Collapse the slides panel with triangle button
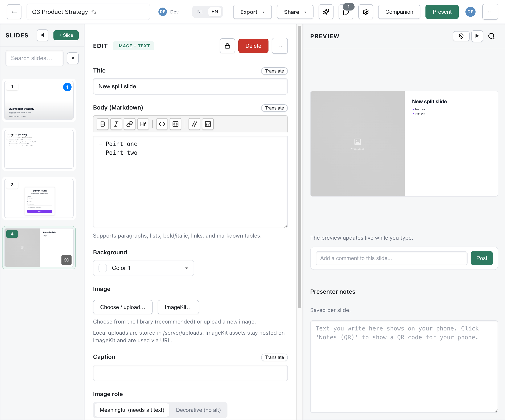Screen dimensions: 505x420 tap(43, 35)
